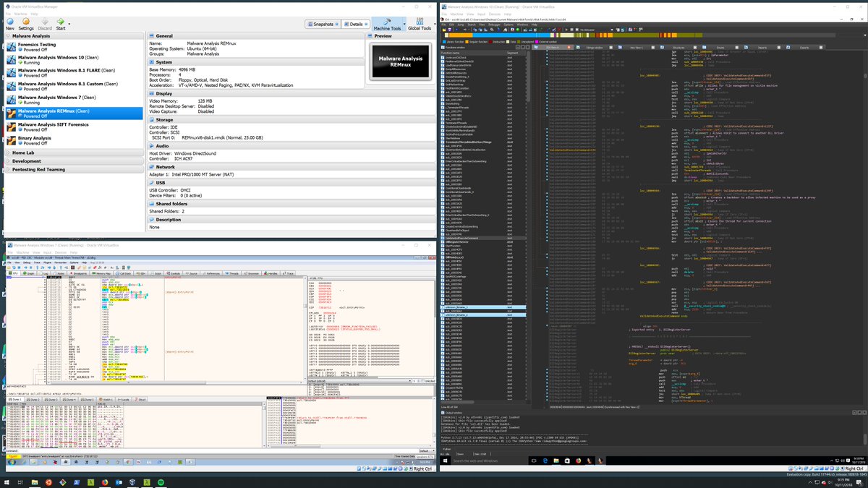Open Symbols tab in x32dbg
The width and height of the screenshot is (868, 488).
pos(174,273)
